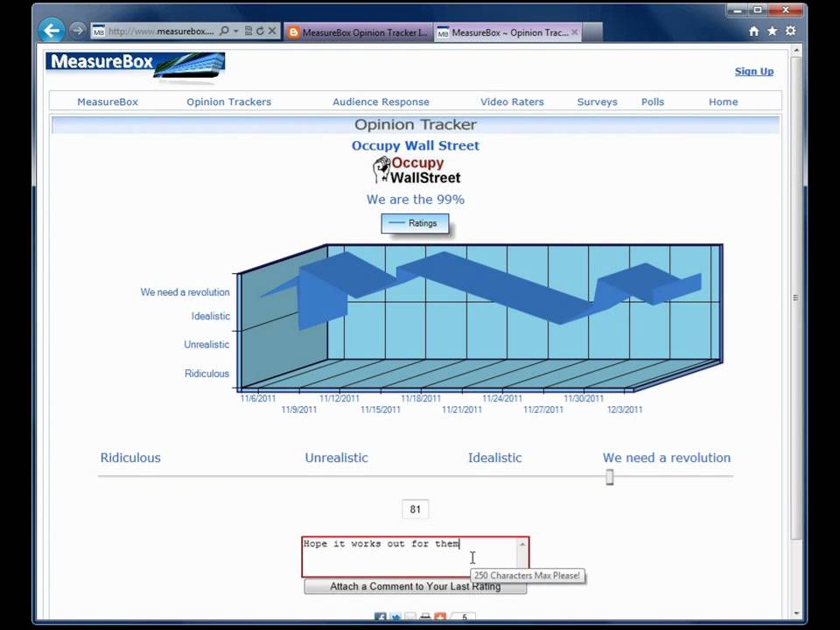
Task: Click the We need a revolution slider label
Action: click(x=667, y=458)
